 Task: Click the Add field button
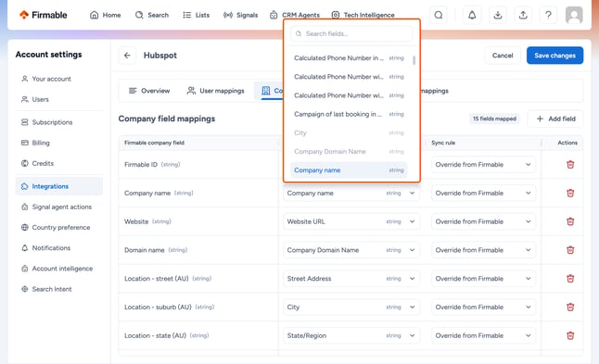[555, 119]
